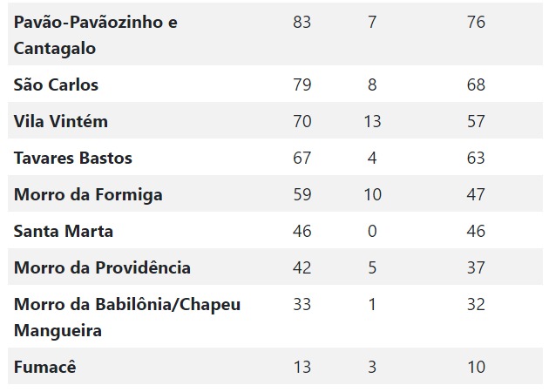This screenshot has width=549, height=392.
Task: Select value 3 in Fumacê row
Action: click(372, 367)
